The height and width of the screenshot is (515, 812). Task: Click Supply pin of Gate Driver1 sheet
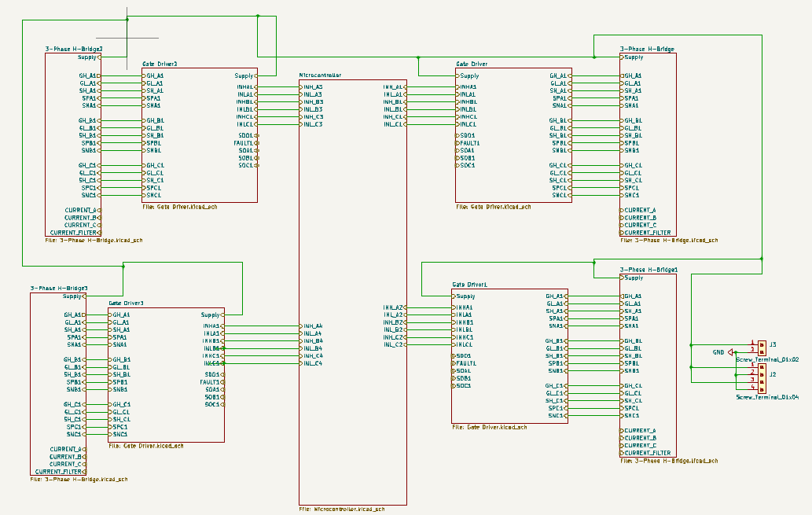pyautogui.click(x=464, y=296)
